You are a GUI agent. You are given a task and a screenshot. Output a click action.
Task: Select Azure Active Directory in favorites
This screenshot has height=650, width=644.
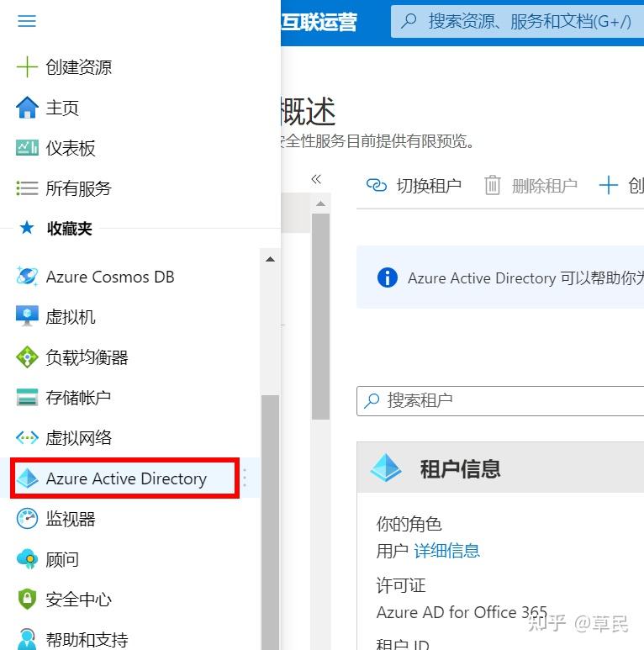tap(126, 478)
